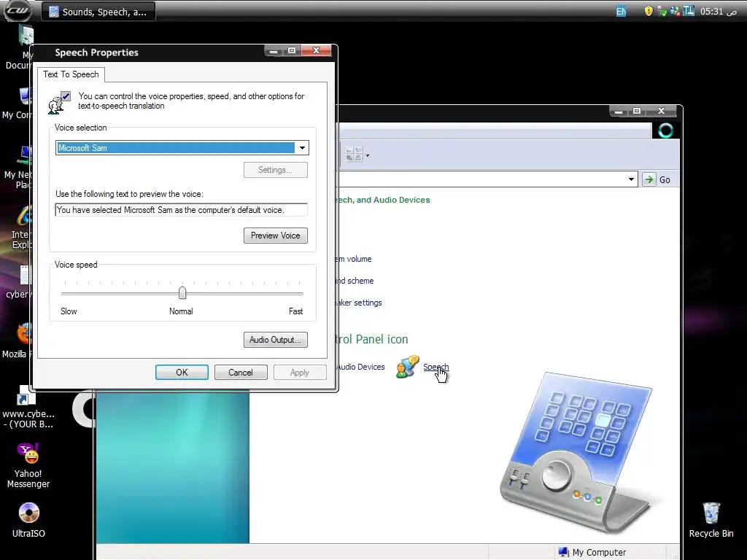Viewport: 747px width, 560px height.
Task: Click the Speech control panel icon
Action: coord(408,367)
